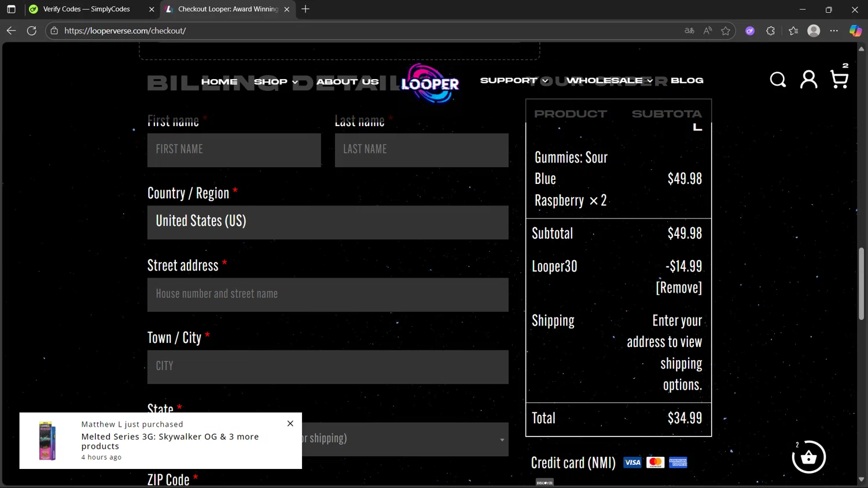Click the floating basket button with badge
The height and width of the screenshot is (488, 868).
808,457
